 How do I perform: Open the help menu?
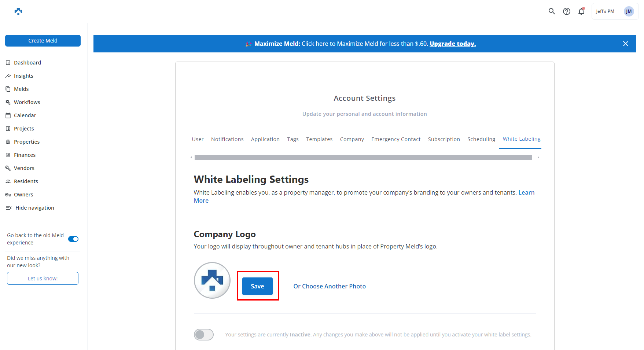(x=566, y=11)
